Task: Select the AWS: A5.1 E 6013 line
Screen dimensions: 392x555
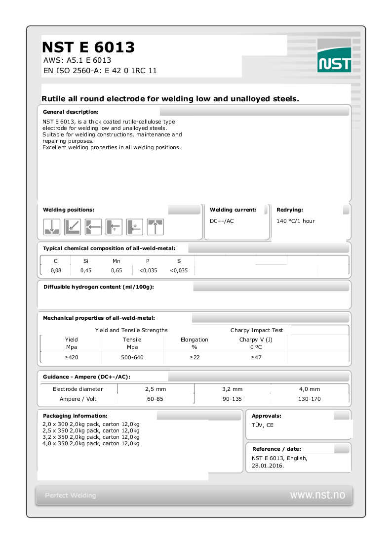Action: (78, 60)
